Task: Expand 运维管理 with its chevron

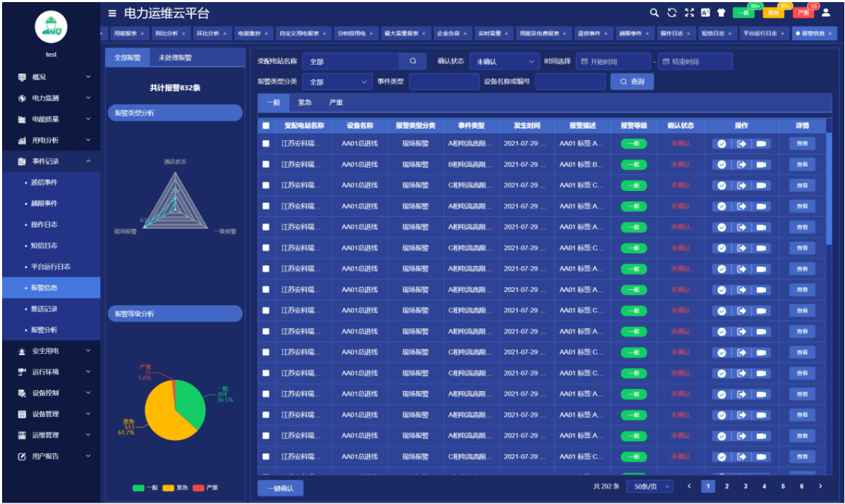Action: (88, 435)
